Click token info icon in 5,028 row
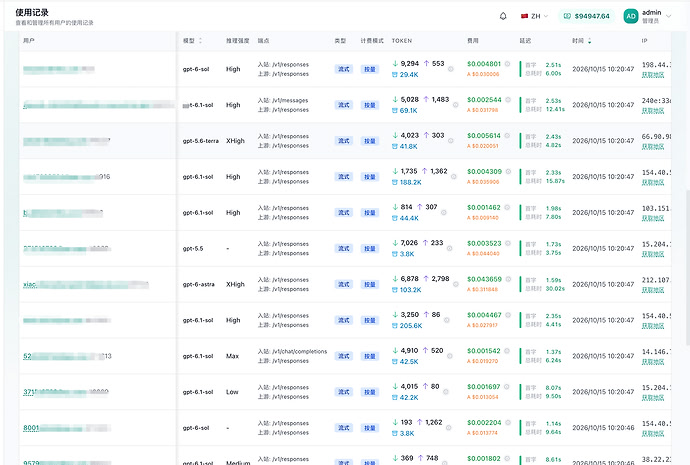Image resolution: width=690 pixels, height=465 pixels. 455,105
